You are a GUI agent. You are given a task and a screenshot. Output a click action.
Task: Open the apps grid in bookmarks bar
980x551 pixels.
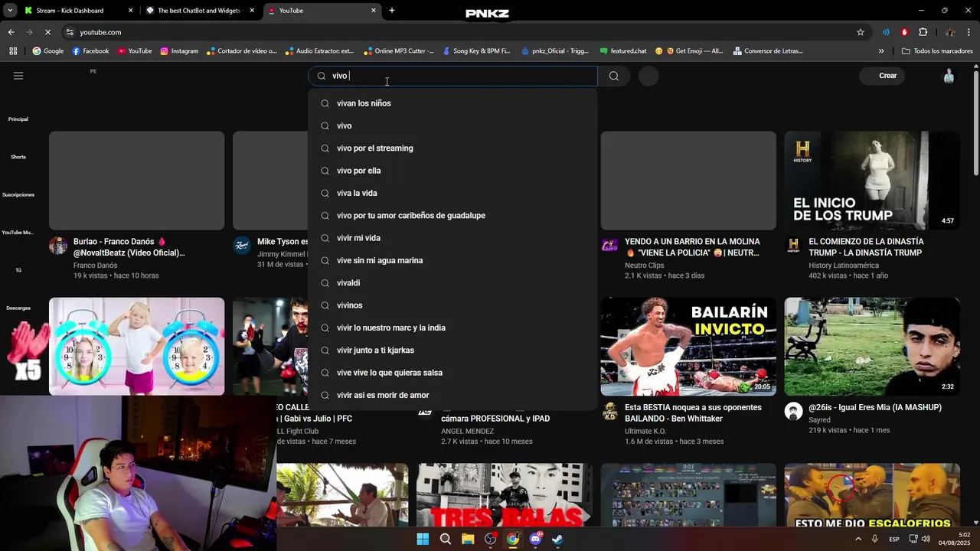tap(13, 51)
